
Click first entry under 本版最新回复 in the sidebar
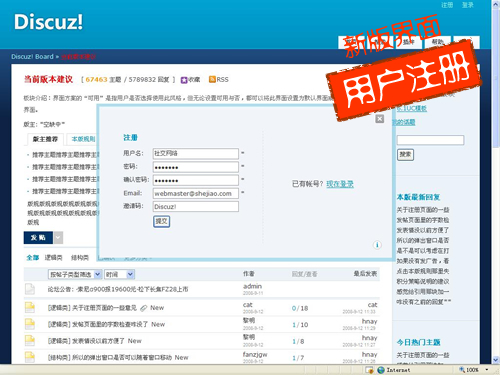tap(423, 210)
